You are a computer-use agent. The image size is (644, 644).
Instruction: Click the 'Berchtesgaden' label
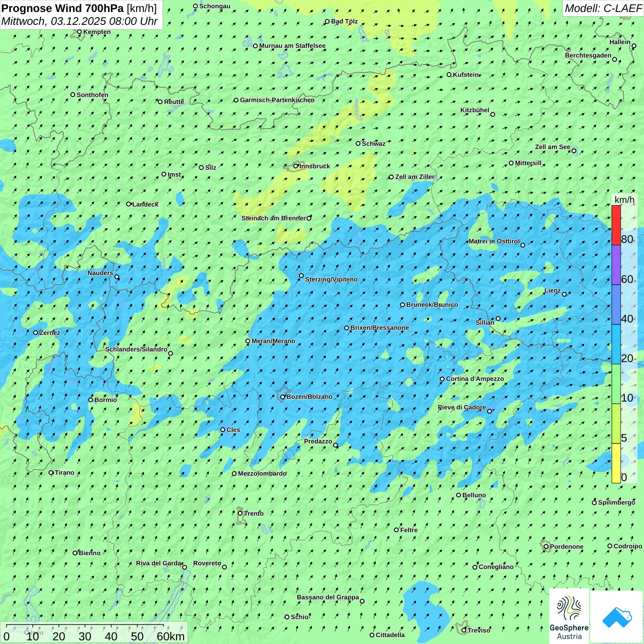tap(588, 55)
